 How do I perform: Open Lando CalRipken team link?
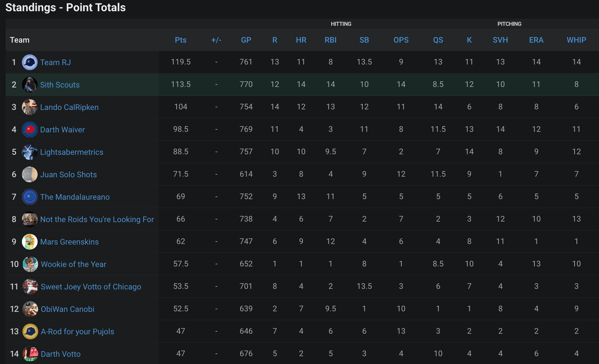click(69, 107)
